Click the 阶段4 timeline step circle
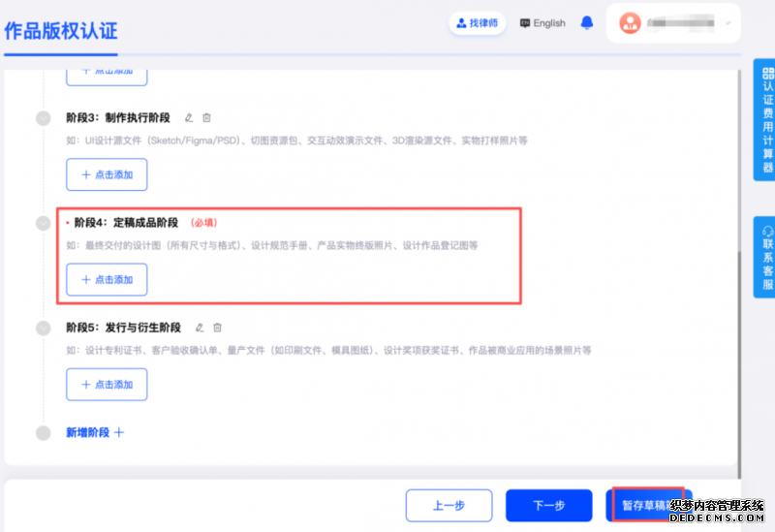Screen dimensions: 775x532 (43, 223)
